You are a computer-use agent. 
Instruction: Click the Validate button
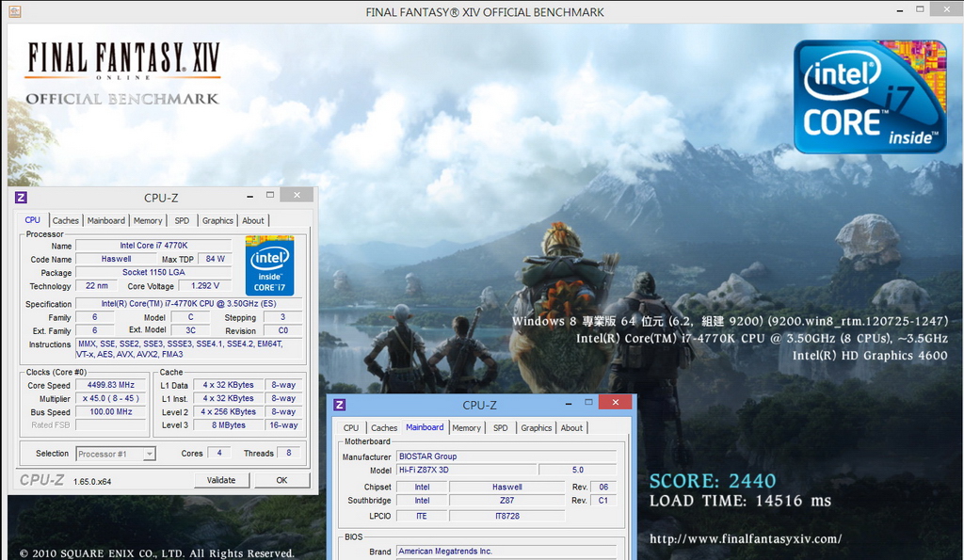pyautogui.click(x=221, y=480)
